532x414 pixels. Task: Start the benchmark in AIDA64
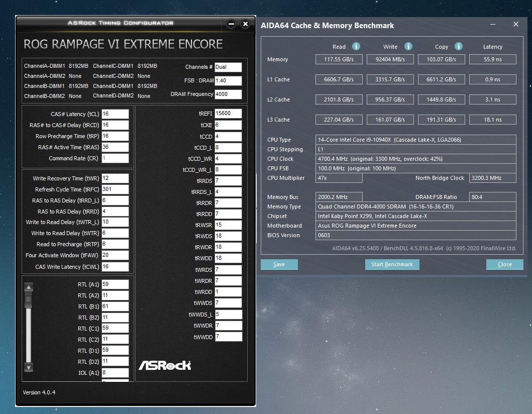pos(392,264)
